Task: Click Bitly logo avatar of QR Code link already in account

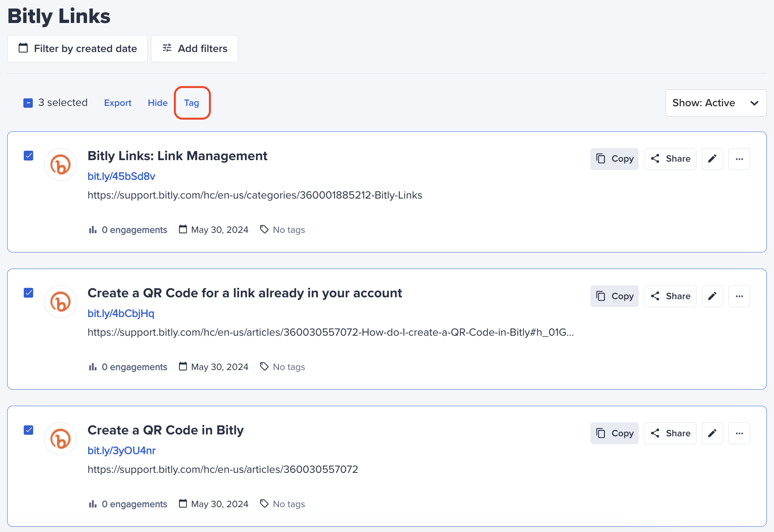Action: click(61, 302)
